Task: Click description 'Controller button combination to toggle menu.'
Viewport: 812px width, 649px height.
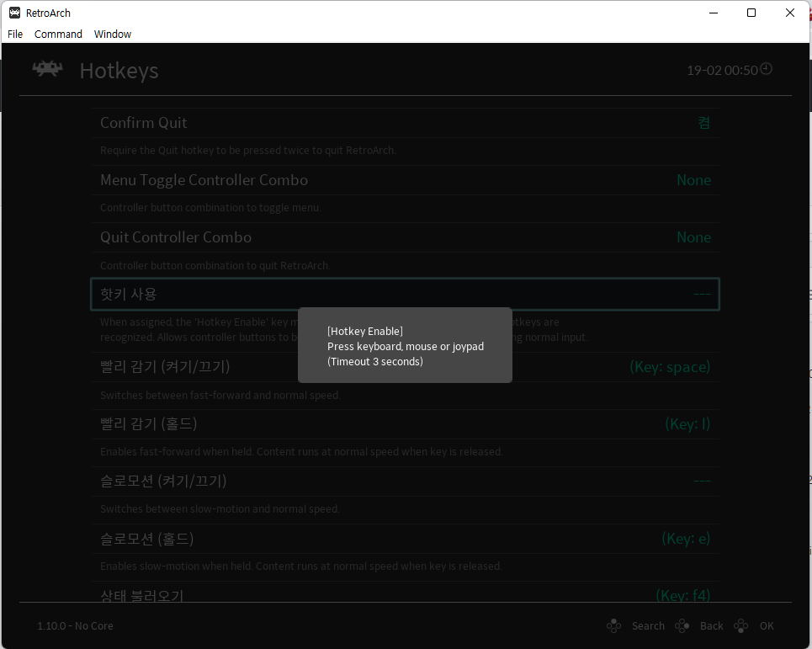Action: tap(210, 208)
